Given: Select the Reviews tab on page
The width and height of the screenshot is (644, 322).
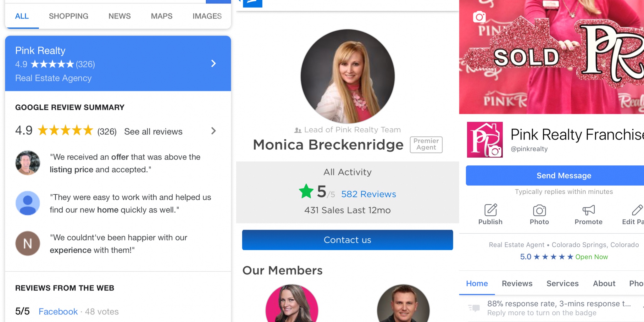Looking at the screenshot, I should [517, 283].
